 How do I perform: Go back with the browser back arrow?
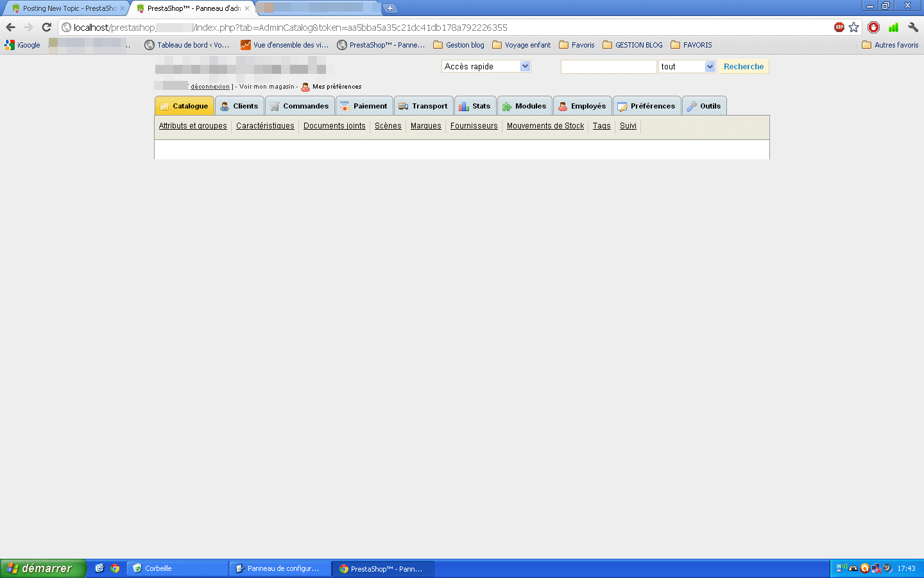(10, 27)
